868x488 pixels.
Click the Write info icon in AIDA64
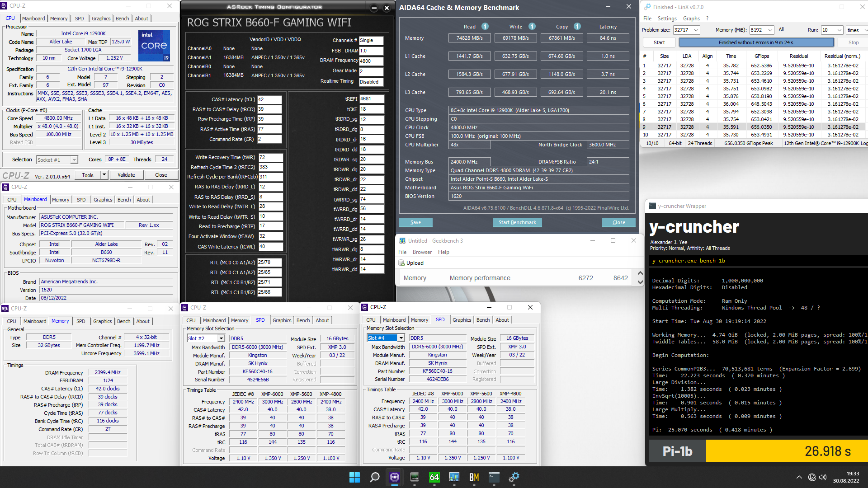(x=532, y=27)
